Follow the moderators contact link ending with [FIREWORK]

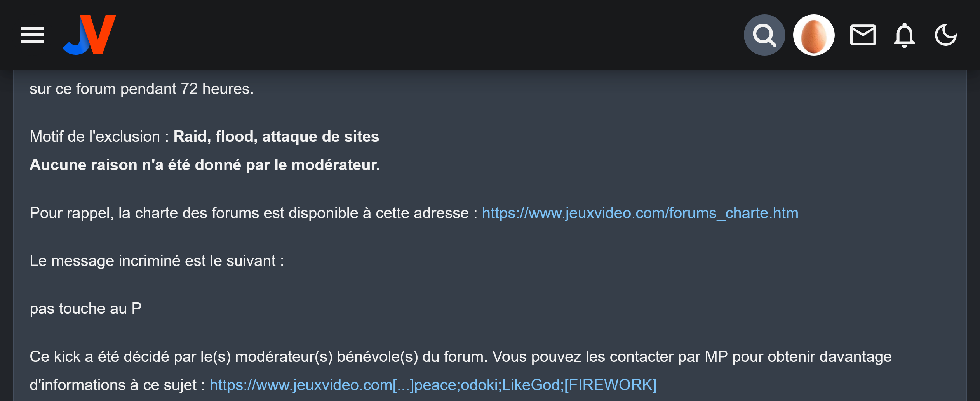[x=433, y=385]
